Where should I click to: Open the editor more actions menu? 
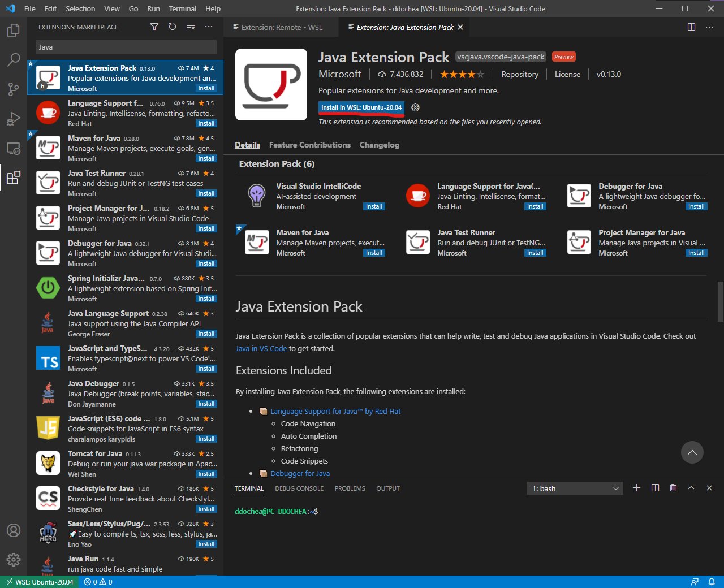click(x=709, y=27)
